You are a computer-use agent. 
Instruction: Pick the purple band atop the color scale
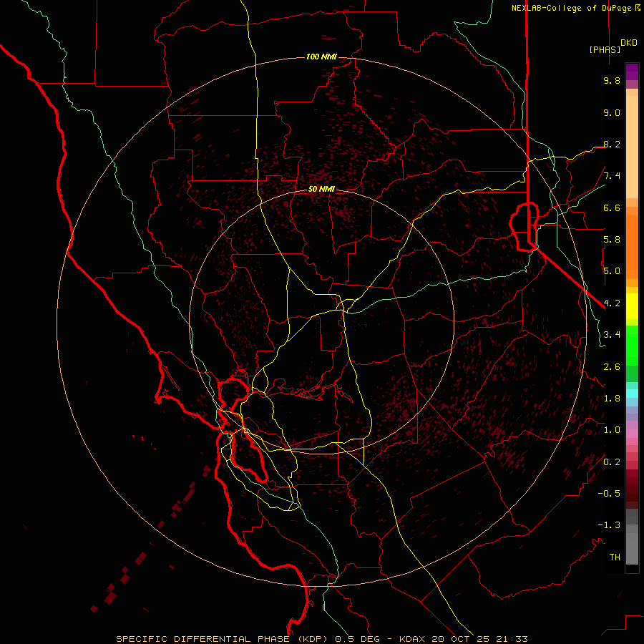tap(632, 72)
